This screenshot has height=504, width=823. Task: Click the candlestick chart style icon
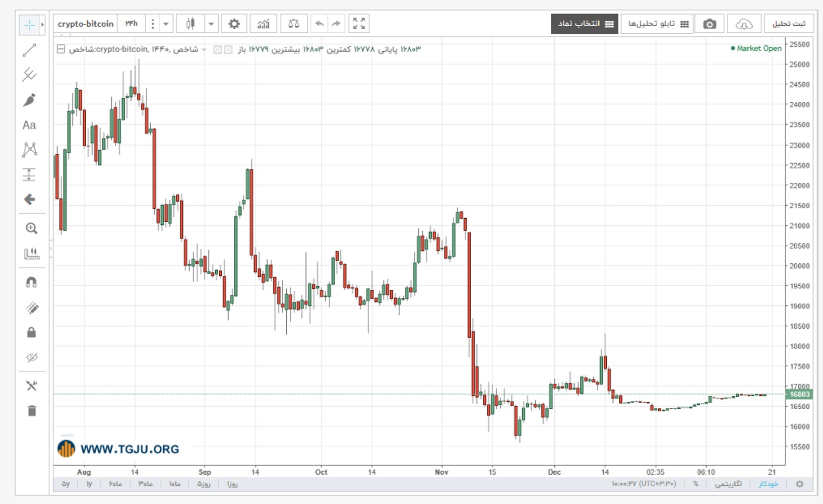pos(190,24)
